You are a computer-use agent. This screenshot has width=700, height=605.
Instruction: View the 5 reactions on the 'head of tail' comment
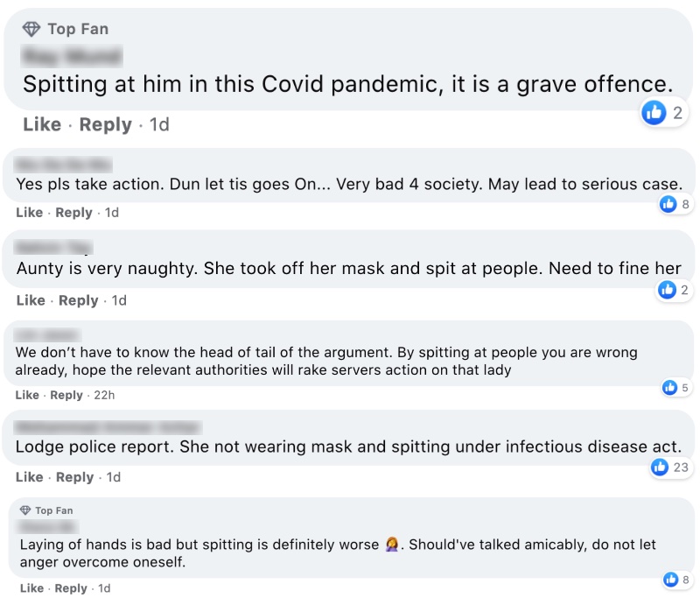pyautogui.click(x=676, y=387)
